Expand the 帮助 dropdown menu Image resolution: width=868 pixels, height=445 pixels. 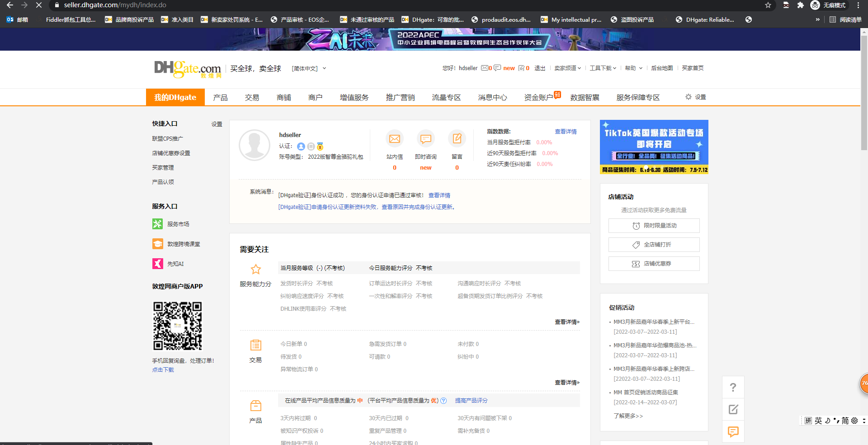coord(633,68)
